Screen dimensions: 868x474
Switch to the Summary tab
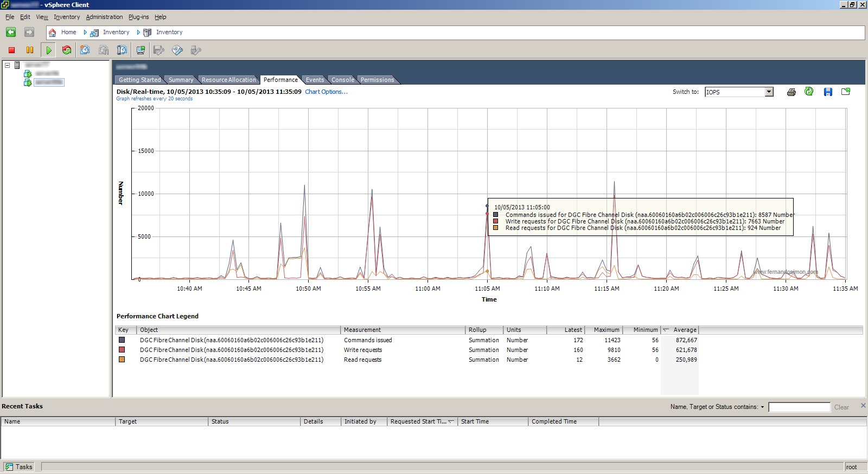[x=181, y=80]
